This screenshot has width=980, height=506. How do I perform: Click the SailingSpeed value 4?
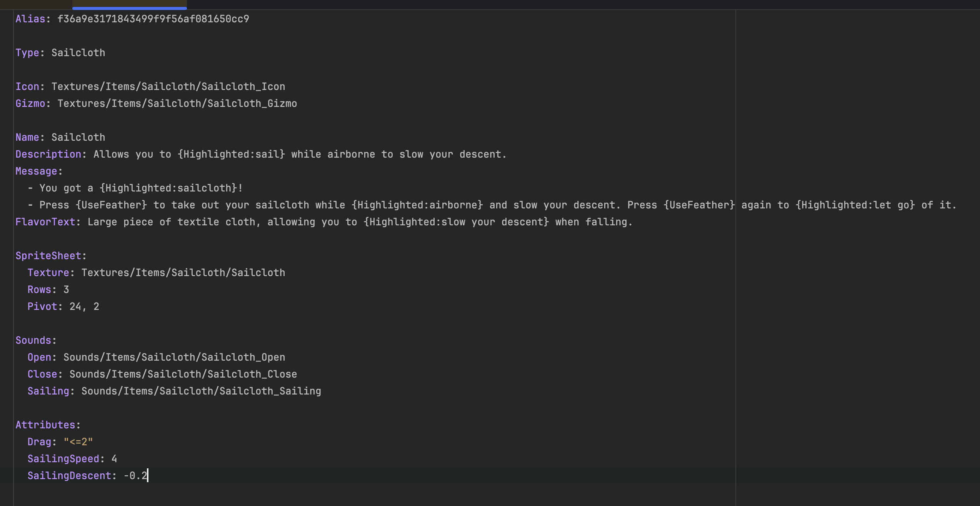pyautogui.click(x=114, y=459)
